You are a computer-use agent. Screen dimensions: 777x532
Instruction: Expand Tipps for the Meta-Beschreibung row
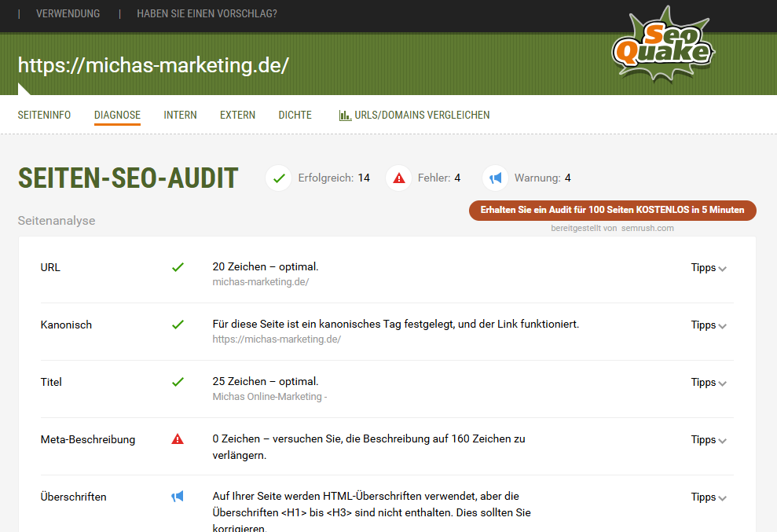point(709,440)
